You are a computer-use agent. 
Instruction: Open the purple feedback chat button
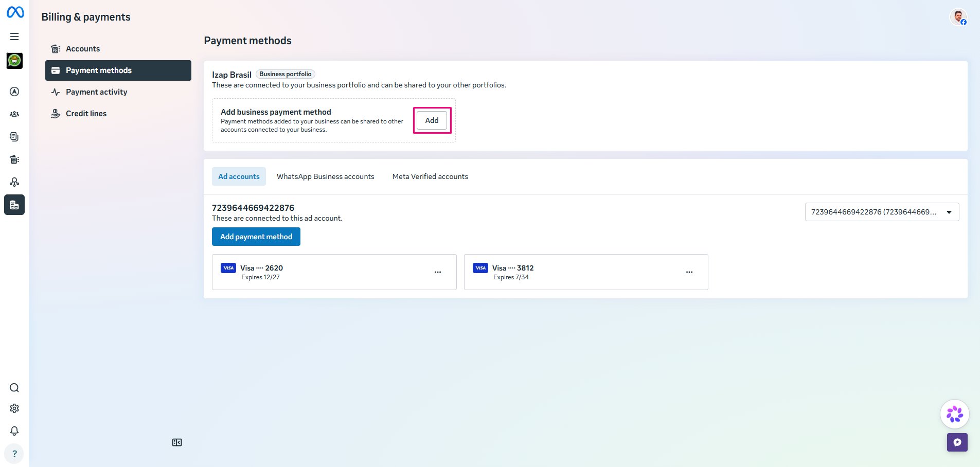[957, 442]
